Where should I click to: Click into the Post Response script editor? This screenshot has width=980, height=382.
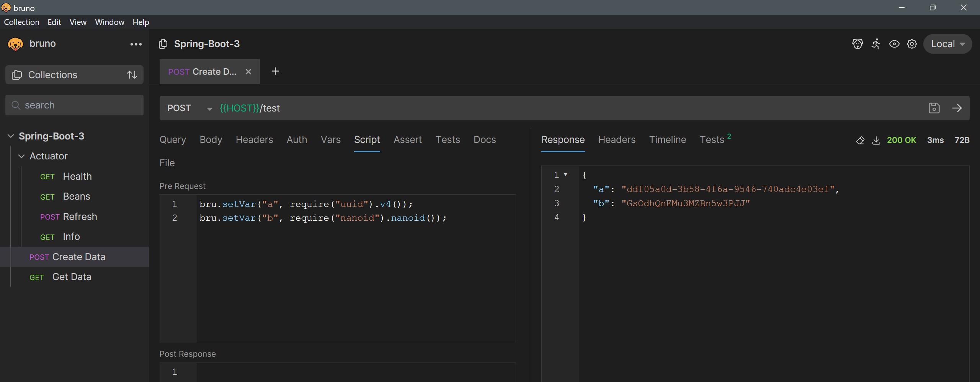(356, 372)
